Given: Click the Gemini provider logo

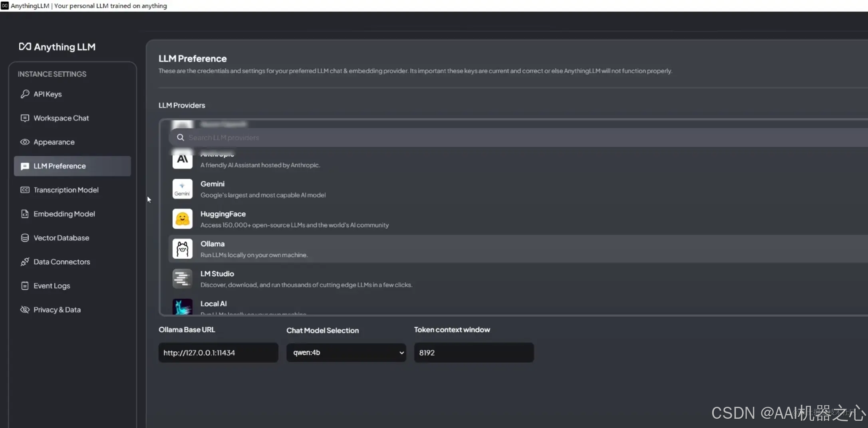Looking at the screenshot, I should tap(183, 189).
